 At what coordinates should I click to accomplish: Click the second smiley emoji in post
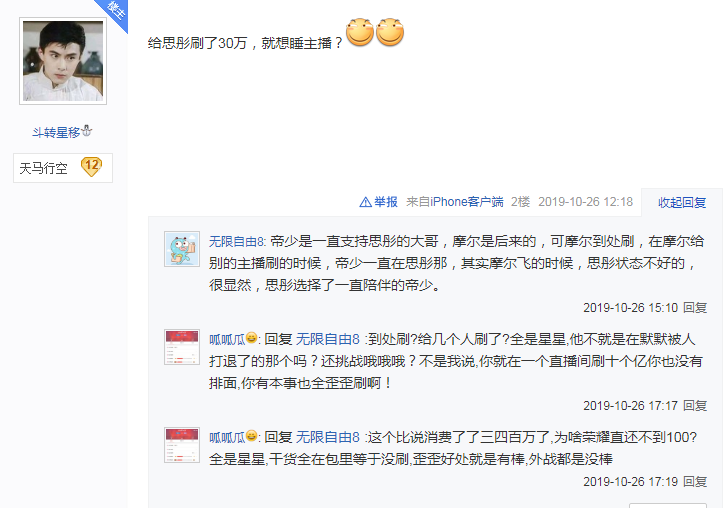[390, 32]
